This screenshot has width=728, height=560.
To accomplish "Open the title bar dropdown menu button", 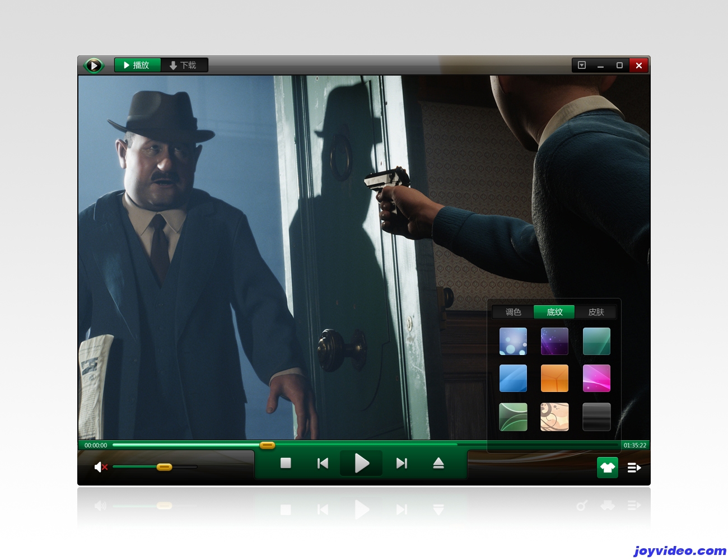I will (582, 66).
